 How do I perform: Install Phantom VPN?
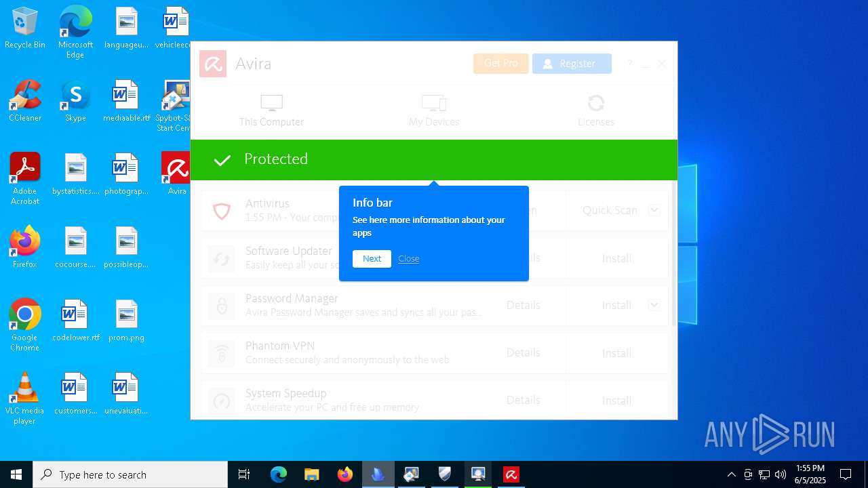[x=616, y=353]
